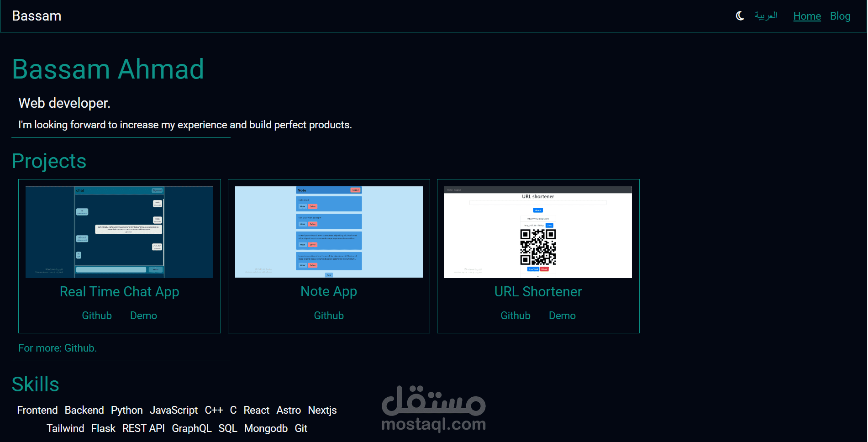The width and height of the screenshot is (868, 442).
Task: Click the Bassam site logo text
Action: 37,16
